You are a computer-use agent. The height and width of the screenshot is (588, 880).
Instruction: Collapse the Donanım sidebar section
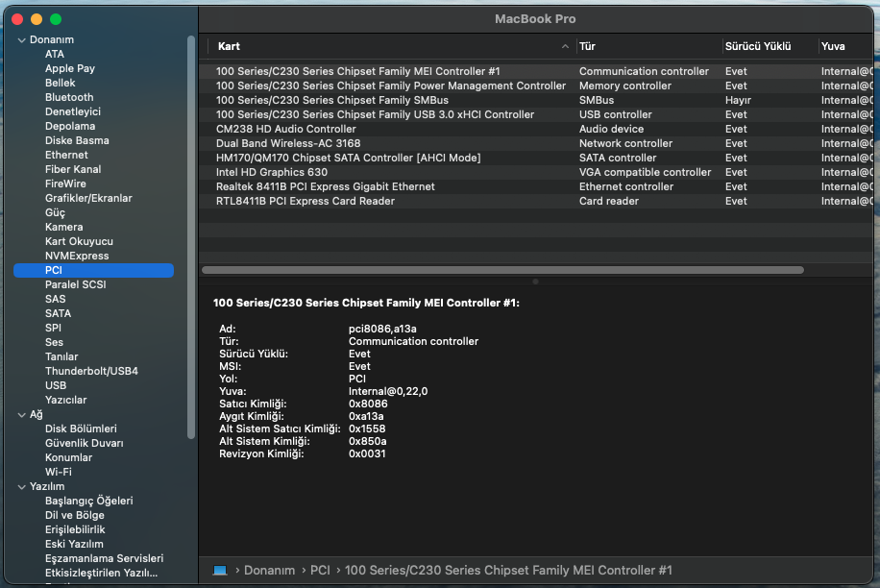[x=21, y=40]
